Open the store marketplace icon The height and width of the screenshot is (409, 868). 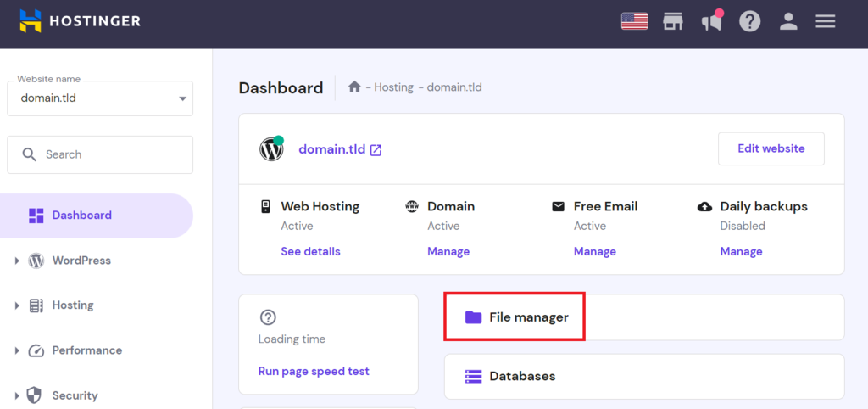coord(673,21)
